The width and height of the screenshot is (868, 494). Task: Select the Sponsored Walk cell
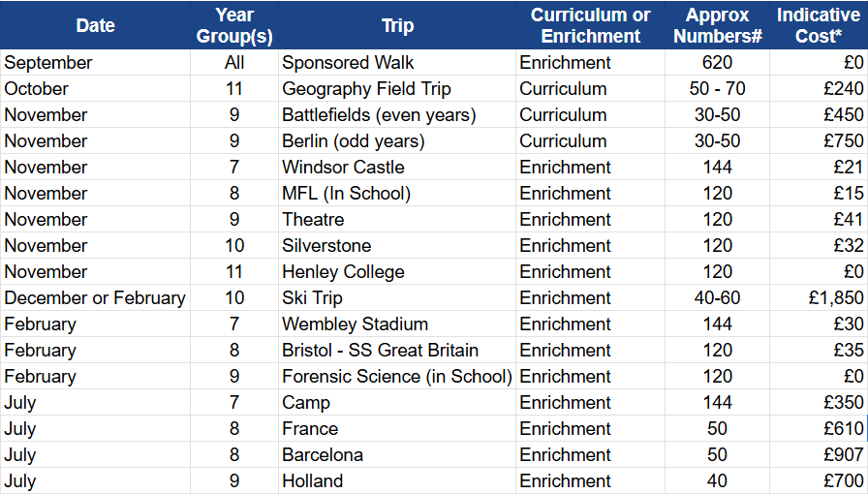[x=397, y=63]
